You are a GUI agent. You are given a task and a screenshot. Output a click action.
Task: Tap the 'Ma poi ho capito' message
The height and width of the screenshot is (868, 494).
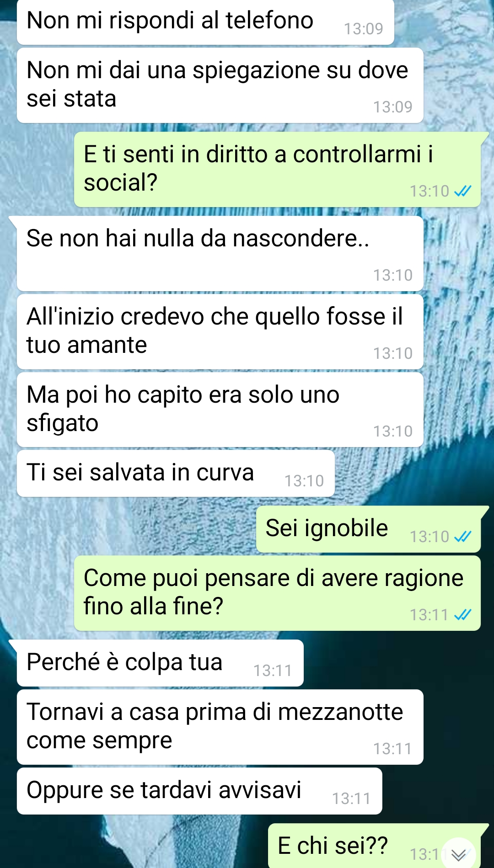pyautogui.click(x=220, y=410)
